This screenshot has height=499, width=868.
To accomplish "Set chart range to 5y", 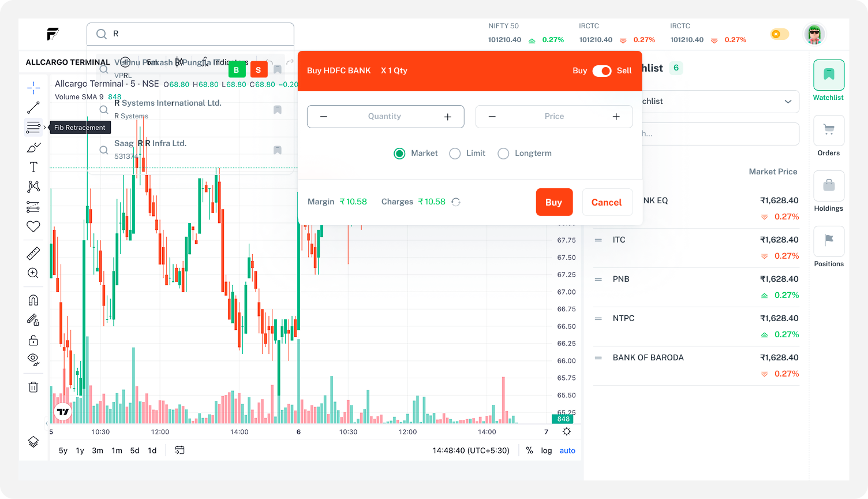I will 63,450.
